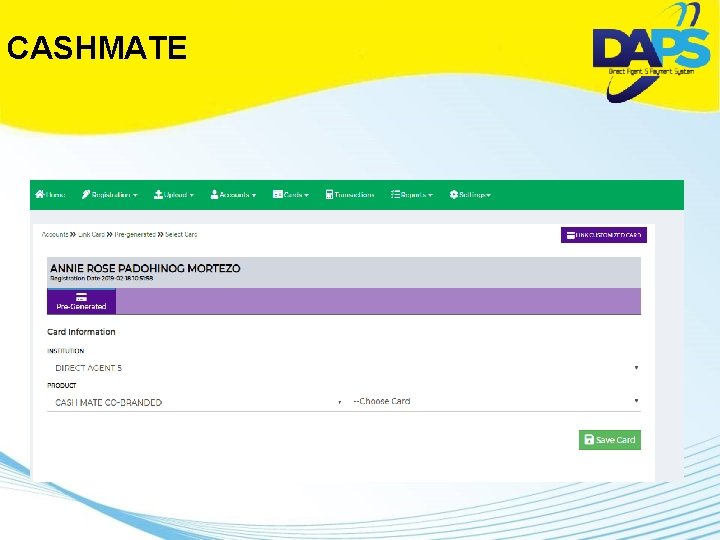Open the Institution dropdown Direct Agent 5
This screenshot has width=720, height=540.
coord(344,368)
